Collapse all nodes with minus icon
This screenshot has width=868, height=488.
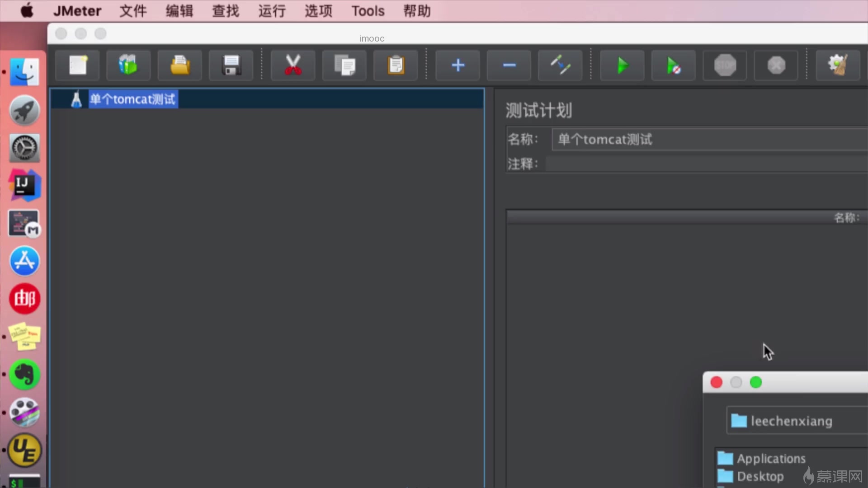point(509,66)
